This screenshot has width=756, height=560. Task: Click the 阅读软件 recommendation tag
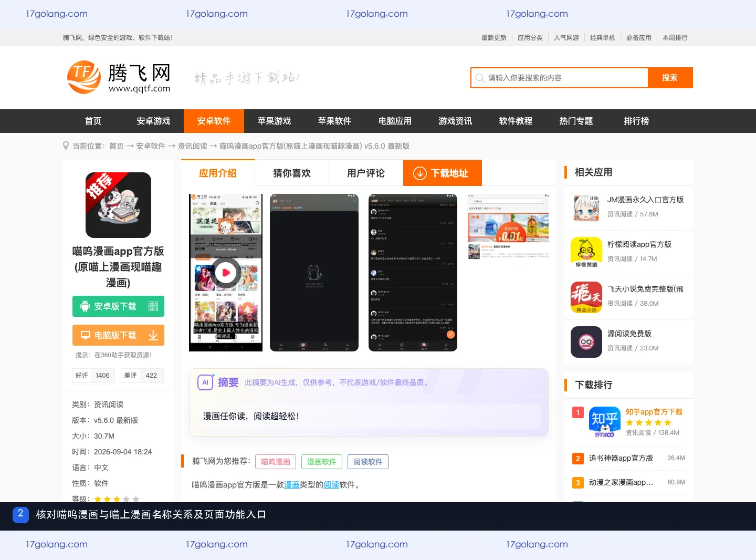click(368, 462)
